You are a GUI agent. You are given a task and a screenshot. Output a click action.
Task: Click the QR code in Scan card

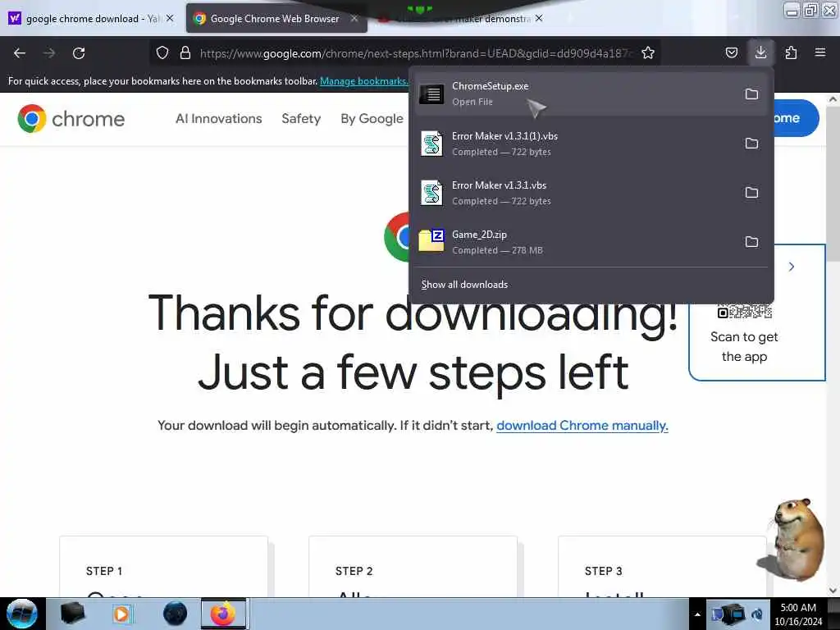pyautogui.click(x=745, y=311)
